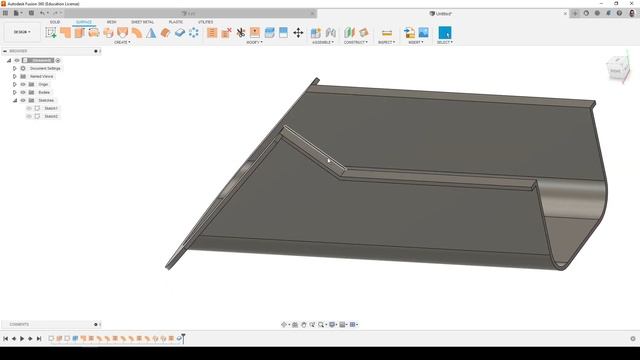
Task: Select the Move/Copy arrows tool
Action: click(x=298, y=33)
